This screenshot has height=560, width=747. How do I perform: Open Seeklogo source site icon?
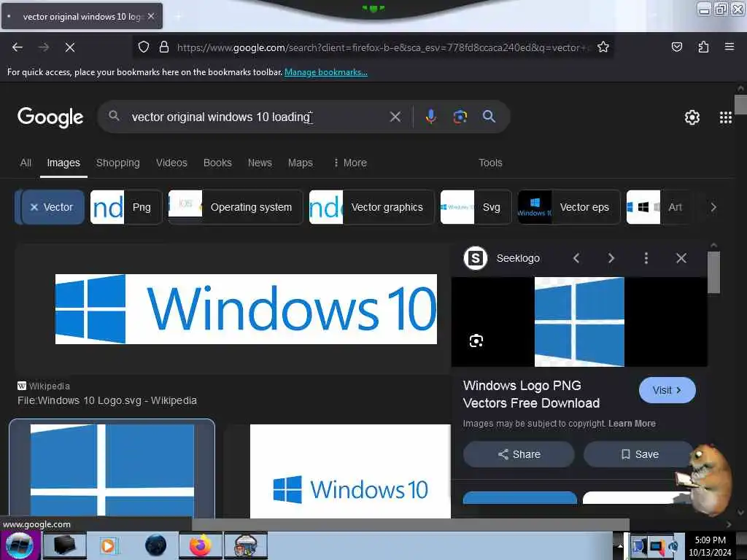coord(475,258)
